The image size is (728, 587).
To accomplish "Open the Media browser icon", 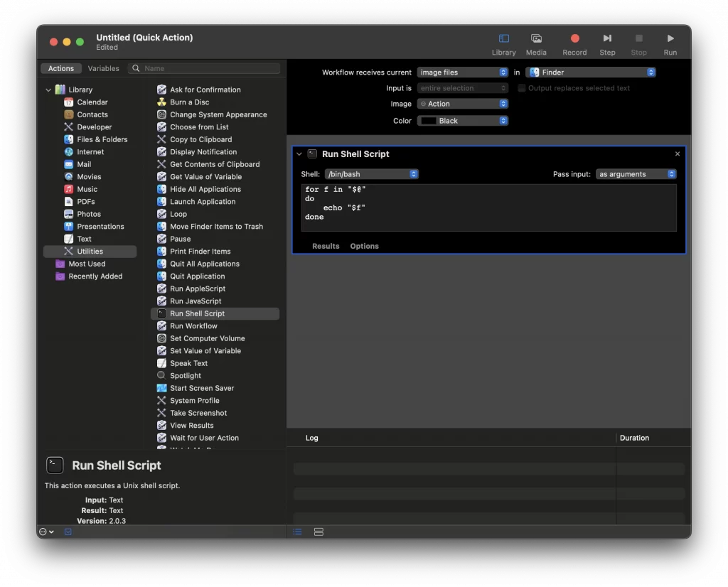I will click(536, 39).
